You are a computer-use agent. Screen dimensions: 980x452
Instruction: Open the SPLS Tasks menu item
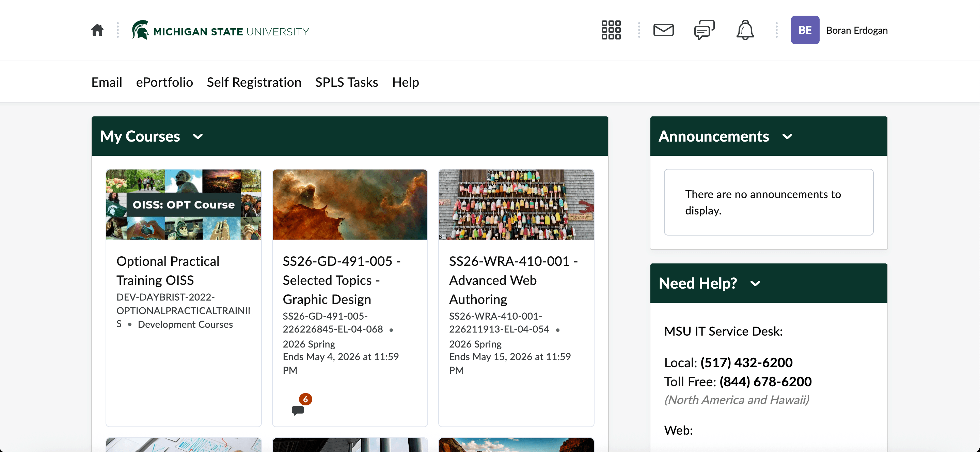click(346, 82)
